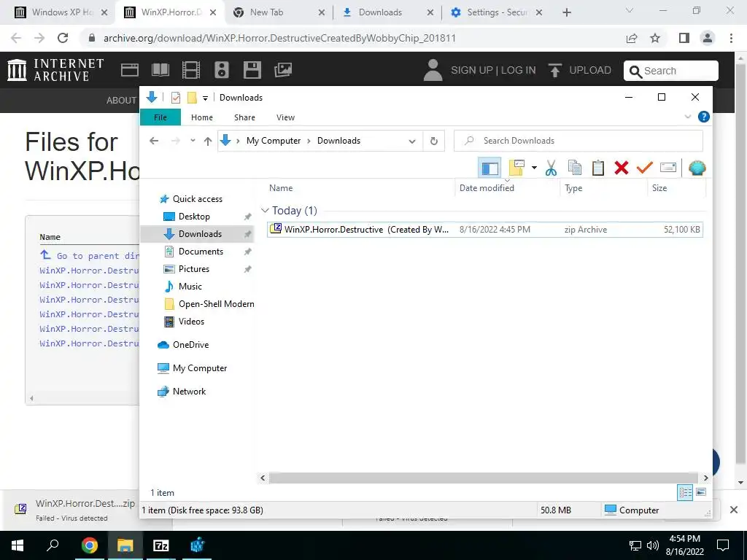Image resolution: width=747 pixels, height=560 pixels.
Task: Click the Explorer help question mark icon
Action: [703, 117]
